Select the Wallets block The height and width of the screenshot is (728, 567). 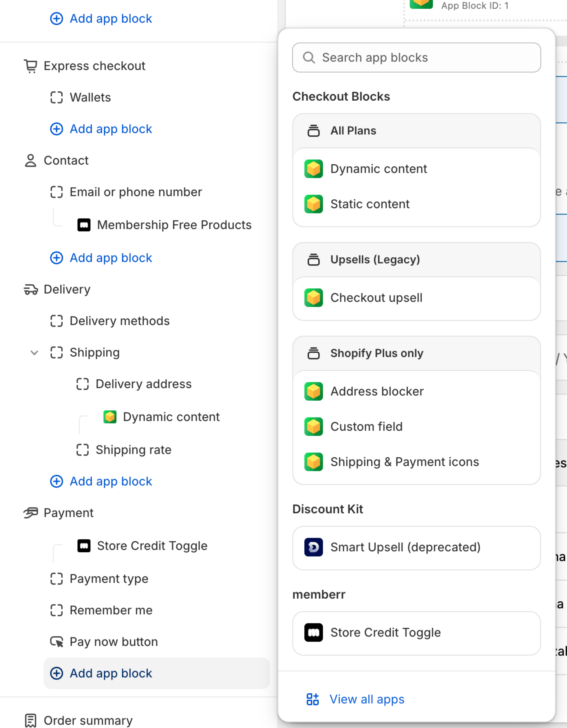90,98
